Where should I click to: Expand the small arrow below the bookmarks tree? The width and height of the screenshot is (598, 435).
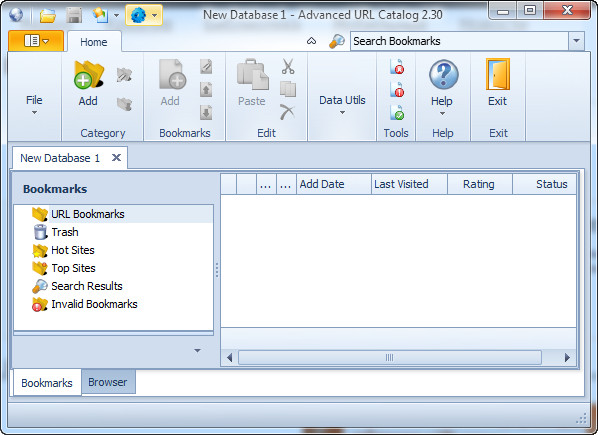tap(197, 350)
